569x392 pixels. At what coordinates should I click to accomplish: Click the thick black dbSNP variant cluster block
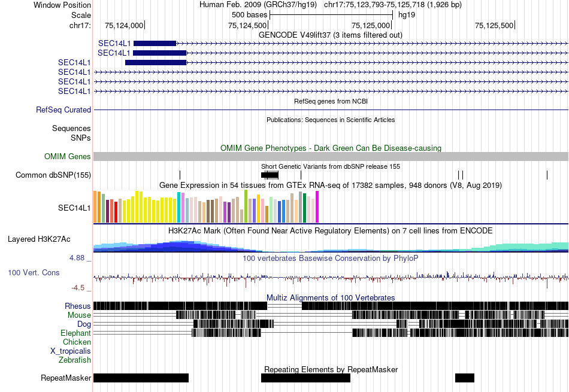[x=270, y=175]
